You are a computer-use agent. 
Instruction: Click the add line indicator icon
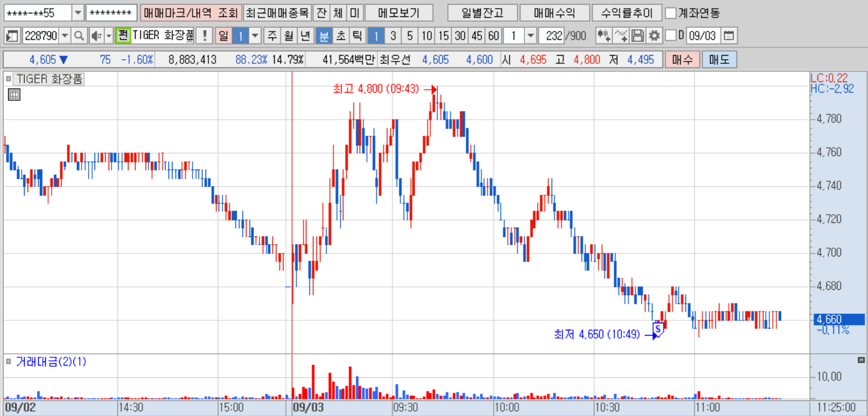coord(621,36)
